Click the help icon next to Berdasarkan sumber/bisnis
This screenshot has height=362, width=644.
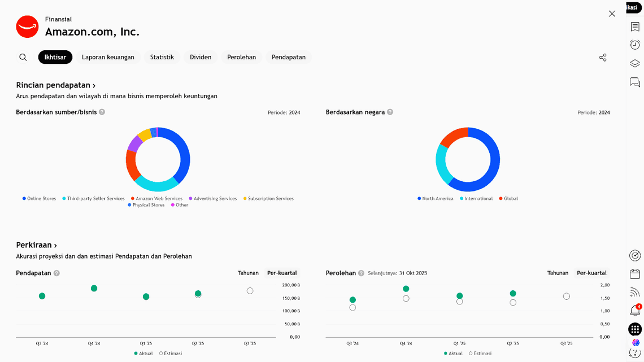tap(102, 112)
